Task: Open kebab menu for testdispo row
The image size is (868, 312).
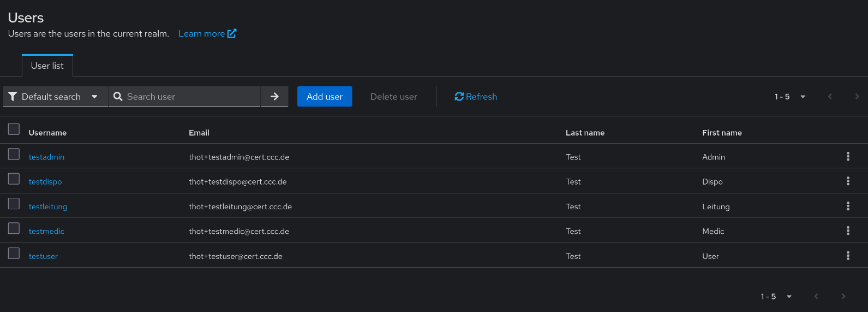Action: (848, 181)
